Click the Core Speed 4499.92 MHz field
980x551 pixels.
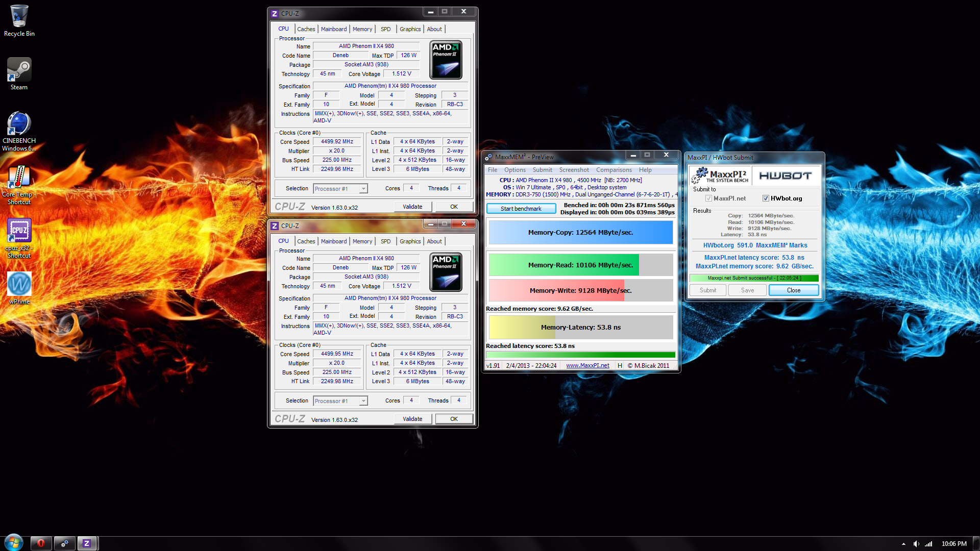point(337,142)
